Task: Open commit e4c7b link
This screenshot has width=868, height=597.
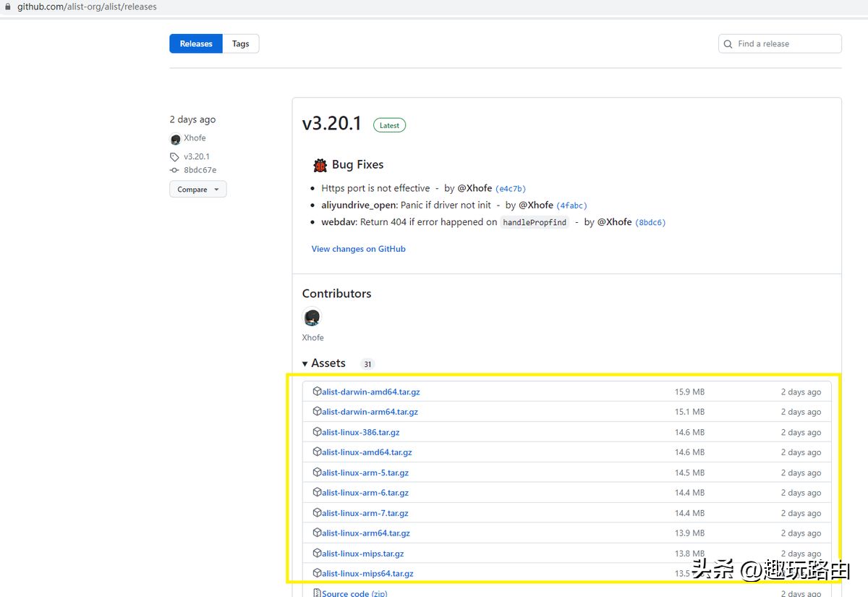Action: tap(511, 189)
